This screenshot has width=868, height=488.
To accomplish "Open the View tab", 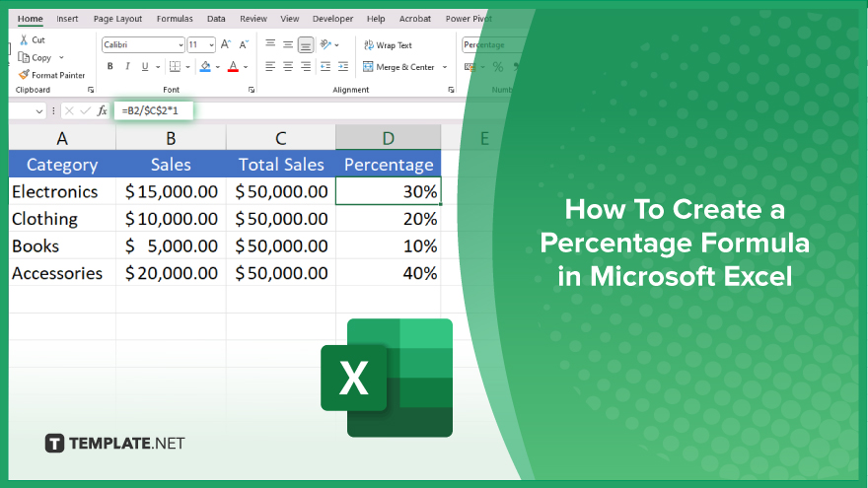I will (x=290, y=19).
